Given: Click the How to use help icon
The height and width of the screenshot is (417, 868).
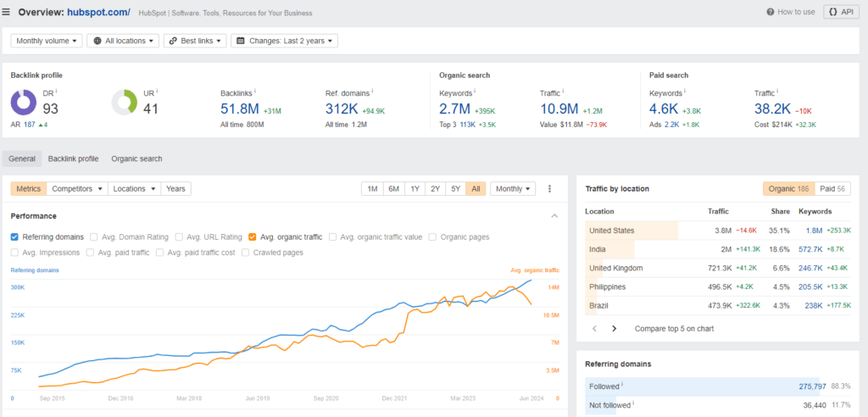Looking at the screenshot, I should pyautogui.click(x=770, y=12).
